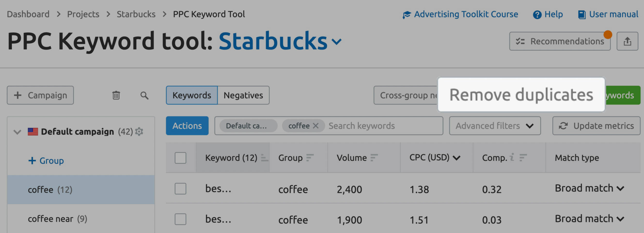The width and height of the screenshot is (644, 233).
Task: Open Default campaign settings gear
Action: tap(140, 131)
